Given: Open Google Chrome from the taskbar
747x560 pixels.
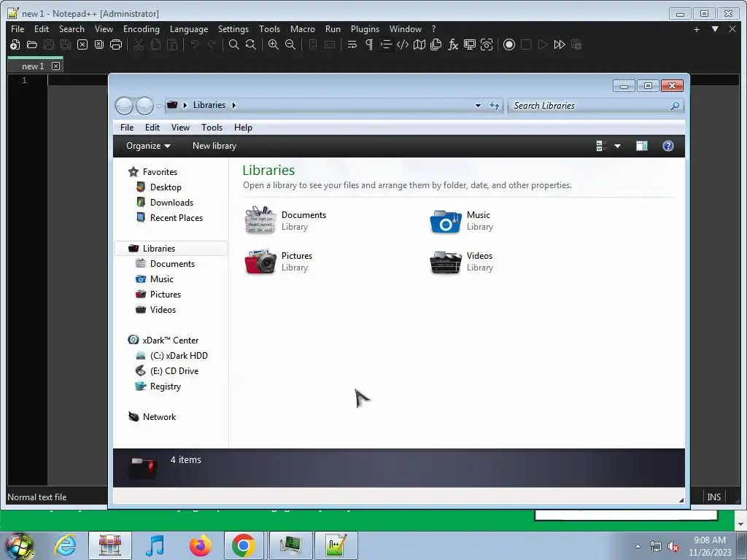Looking at the screenshot, I should [244, 545].
